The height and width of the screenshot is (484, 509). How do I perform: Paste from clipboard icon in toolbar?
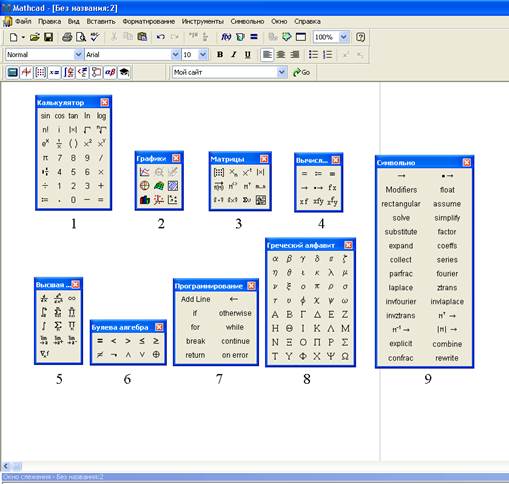pyautogui.click(x=142, y=37)
